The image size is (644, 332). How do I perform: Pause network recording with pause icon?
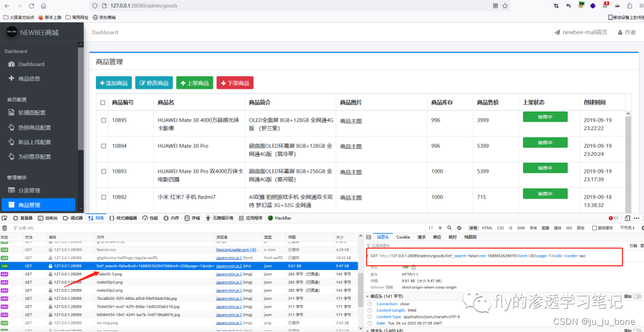point(431,228)
